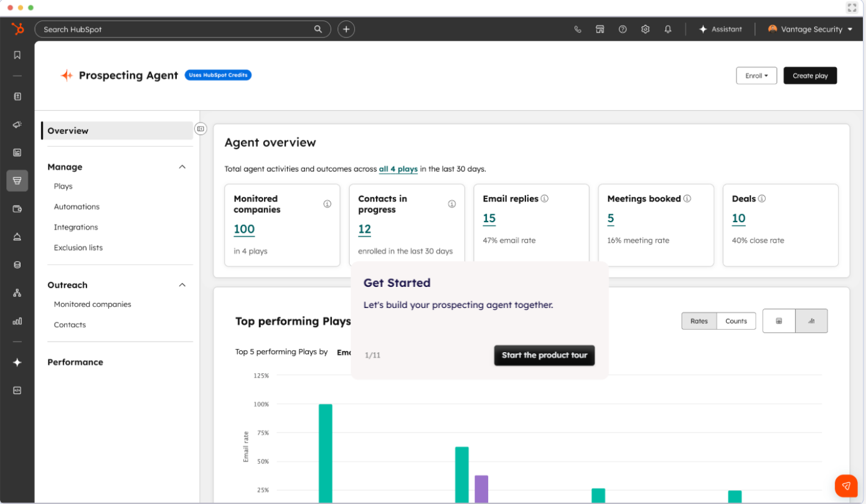This screenshot has width=866, height=504.
Task: Click info icon next to Meetings booked
Action: click(x=687, y=199)
